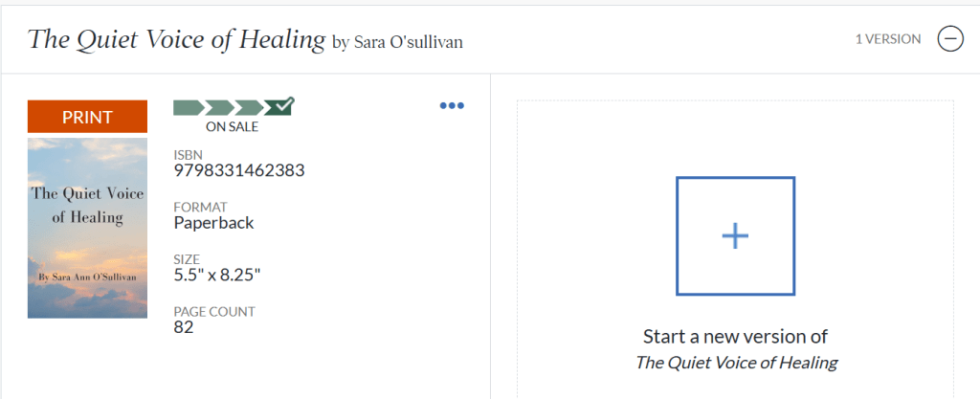This screenshot has width=980, height=399.
Task: Click italic book title under new version
Action: pyautogui.click(x=736, y=363)
